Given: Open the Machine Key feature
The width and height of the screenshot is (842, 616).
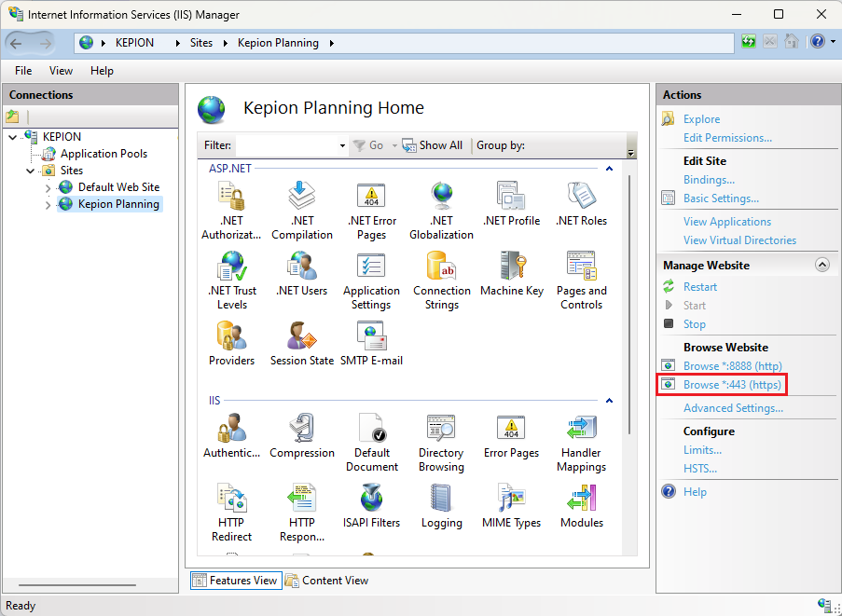Looking at the screenshot, I should click(512, 274).
